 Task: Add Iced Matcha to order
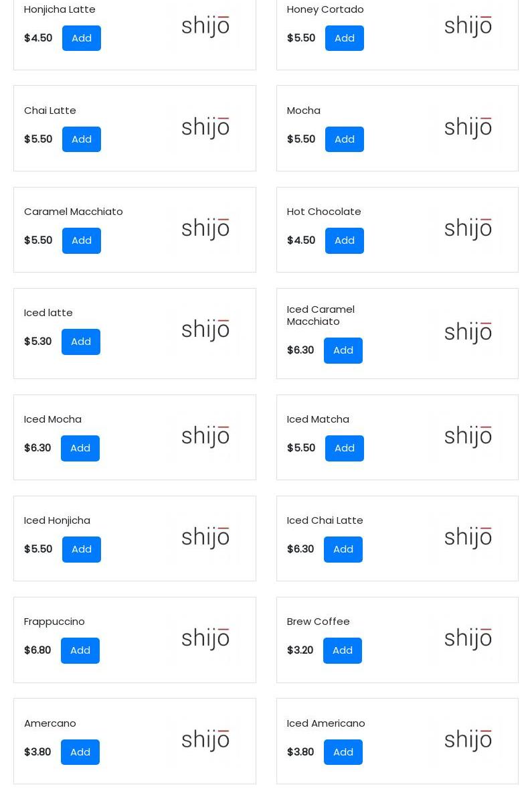coord(344,448)
